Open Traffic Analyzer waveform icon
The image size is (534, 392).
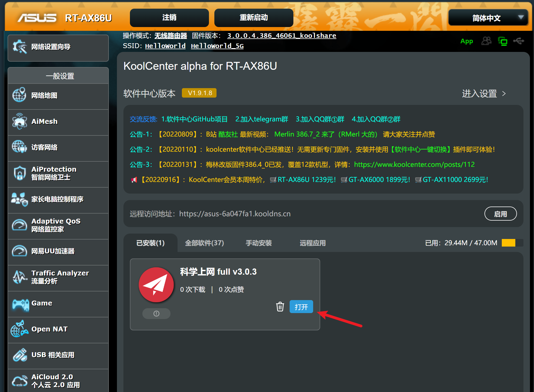pyautogui.click(x=19, y=277)
